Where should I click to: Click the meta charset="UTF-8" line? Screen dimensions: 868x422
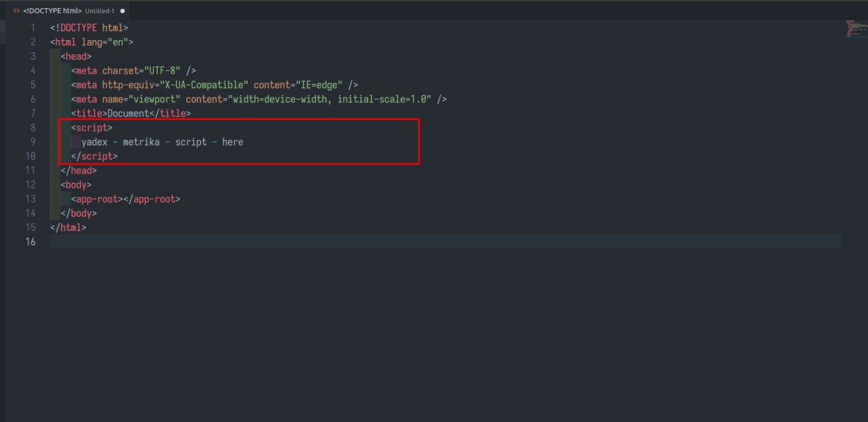(134, 70)
